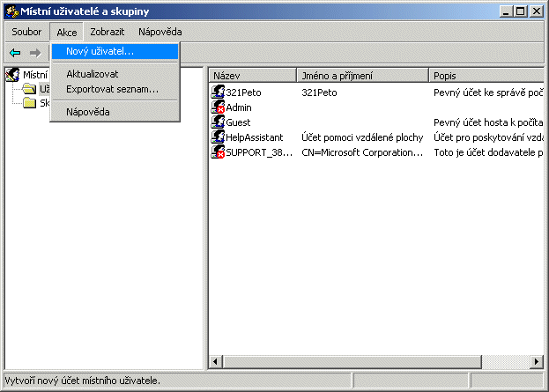Click the Popis column header

click(485, 76)
